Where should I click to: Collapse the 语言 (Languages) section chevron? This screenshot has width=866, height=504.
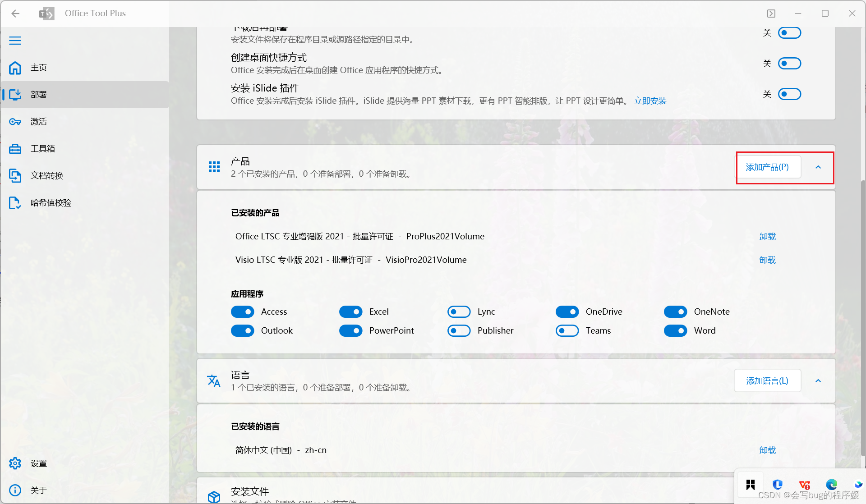click(x=818, y=380)
